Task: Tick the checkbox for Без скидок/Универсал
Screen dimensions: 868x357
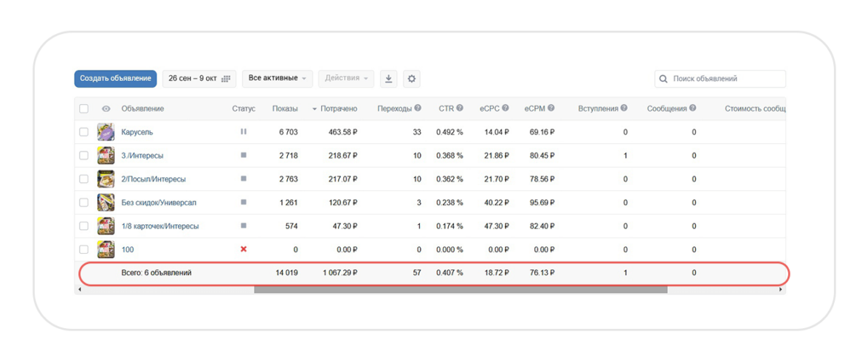Action: pos(84,203)
